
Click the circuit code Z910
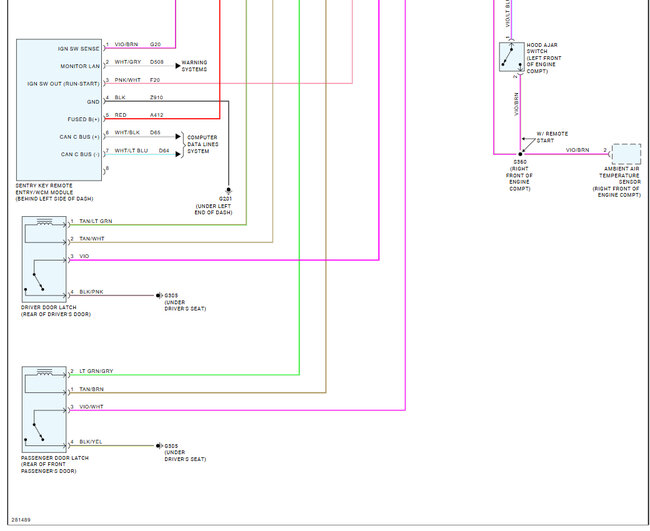tap(156, 97)
